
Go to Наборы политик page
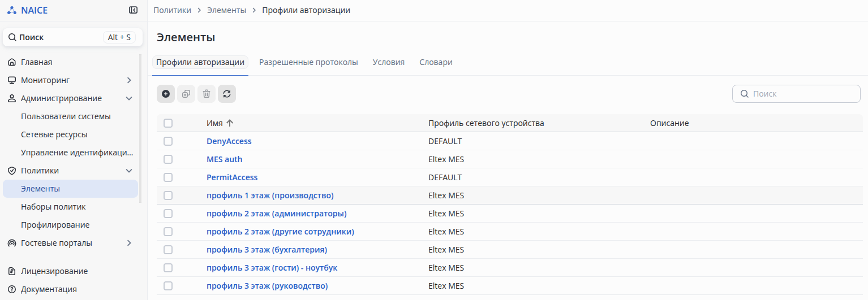[53, 207]
